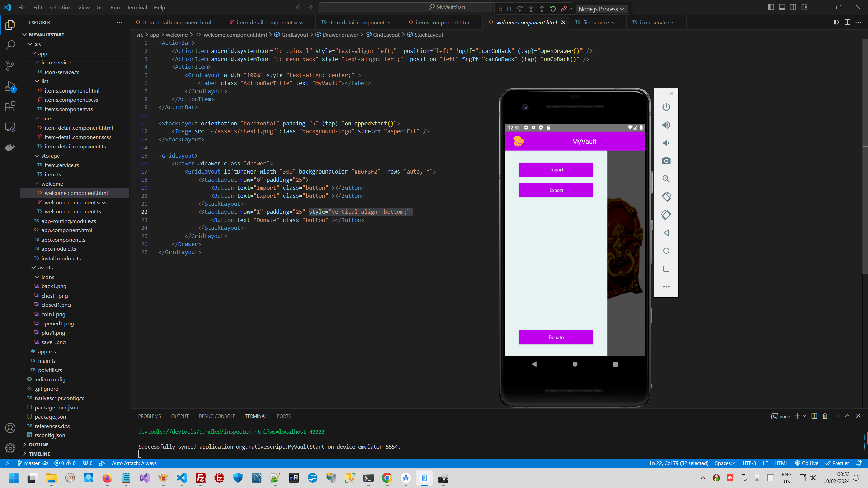This screenshot has height=488, width=868.
Task: Open the Terminal menu
Action: pyautogui.click(x=137, y=7)
